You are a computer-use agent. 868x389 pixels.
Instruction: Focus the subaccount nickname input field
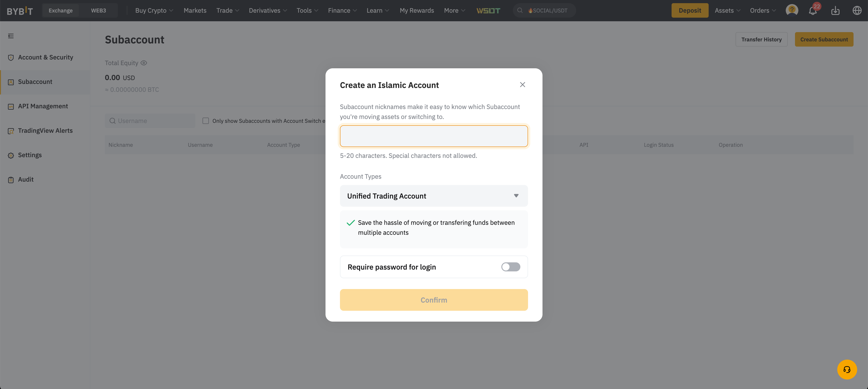[x=434, y=136]
